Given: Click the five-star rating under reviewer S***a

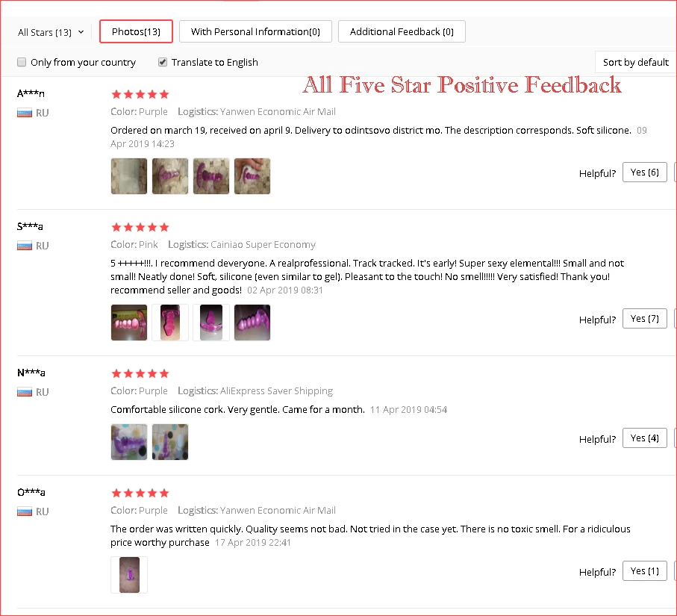Looking at the screenshot, I should [x=140, y=227].
